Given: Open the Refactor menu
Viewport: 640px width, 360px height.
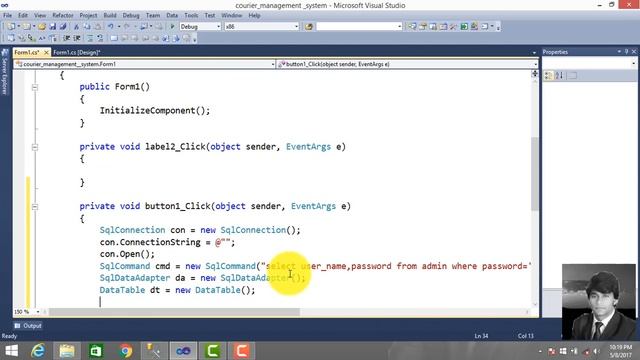Looking at the screenshot, I should pos(63,16).
